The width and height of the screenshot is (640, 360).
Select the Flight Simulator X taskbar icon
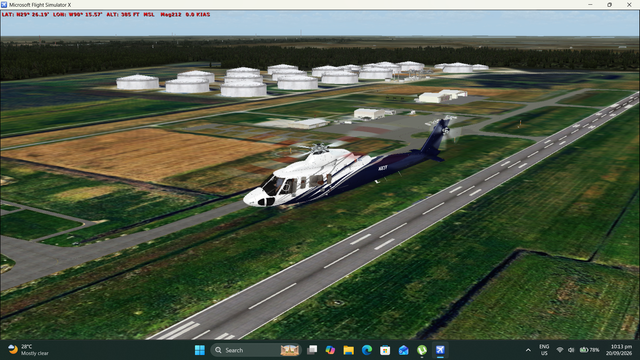(440, 350)
